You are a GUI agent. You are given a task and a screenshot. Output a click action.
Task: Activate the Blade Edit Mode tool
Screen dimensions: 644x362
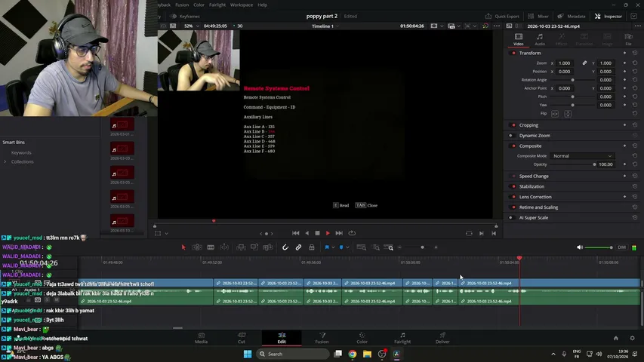coord(211,247)
